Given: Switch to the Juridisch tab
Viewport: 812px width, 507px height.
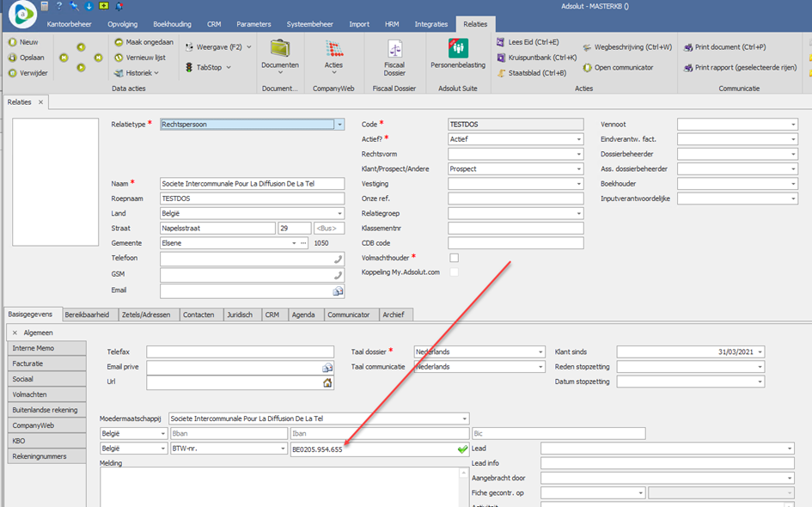Looking at the screenshot, I should (x=240, y=315).
